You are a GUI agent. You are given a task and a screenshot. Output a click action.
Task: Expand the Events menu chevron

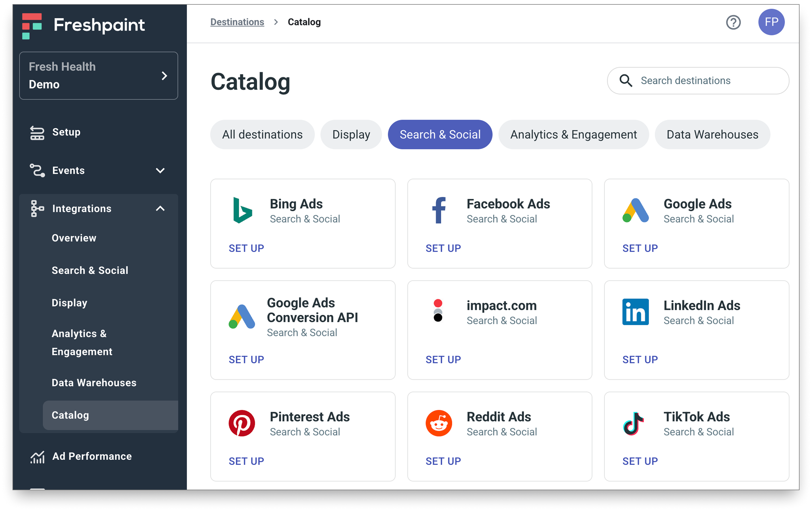[160, 170]
